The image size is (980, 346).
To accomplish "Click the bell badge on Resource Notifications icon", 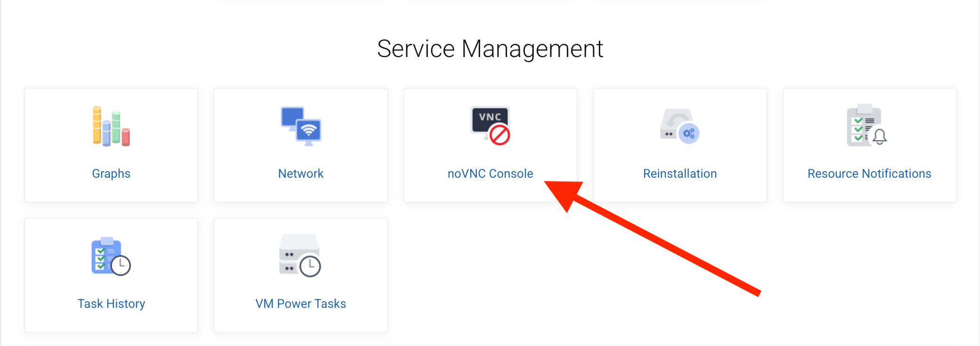I will (x=879, y=137).
